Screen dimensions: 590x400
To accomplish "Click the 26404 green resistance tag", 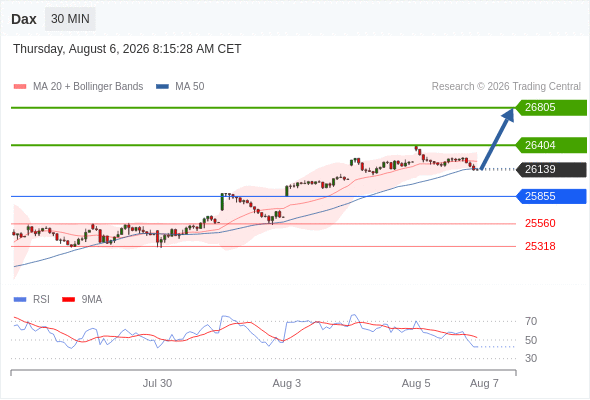I will pos(551,145).
